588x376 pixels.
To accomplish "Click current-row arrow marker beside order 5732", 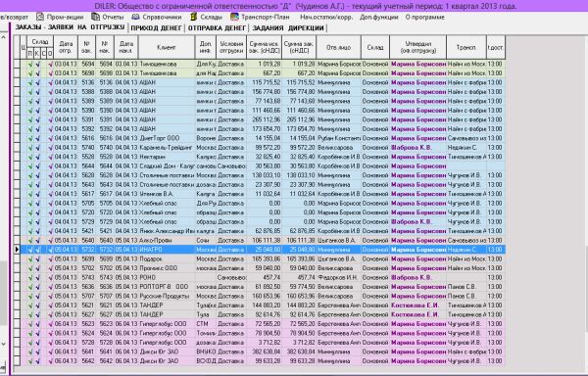I will pos(17,250).
